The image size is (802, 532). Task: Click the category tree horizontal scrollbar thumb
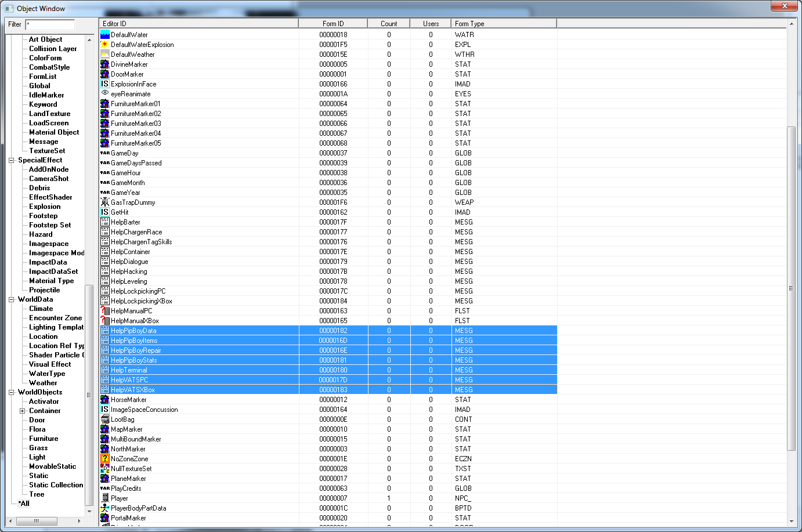pyautogui.click(x=37, y=521)
